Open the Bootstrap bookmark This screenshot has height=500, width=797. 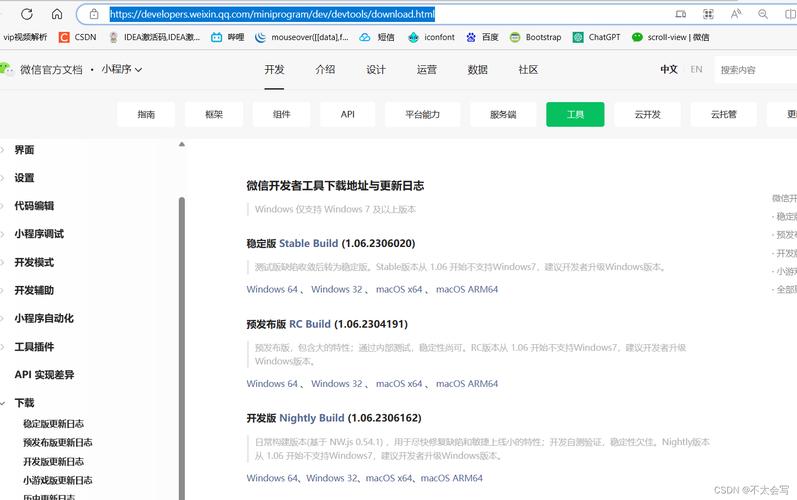(536, 37)
